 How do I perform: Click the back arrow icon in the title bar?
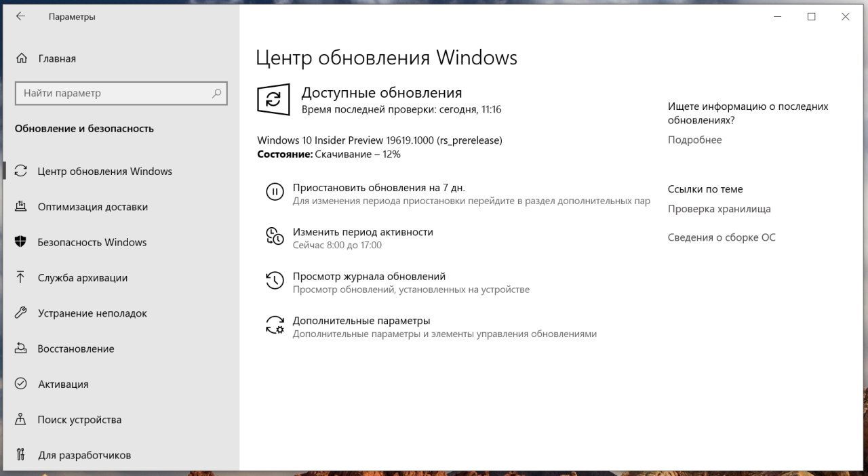tap(20, 17)
